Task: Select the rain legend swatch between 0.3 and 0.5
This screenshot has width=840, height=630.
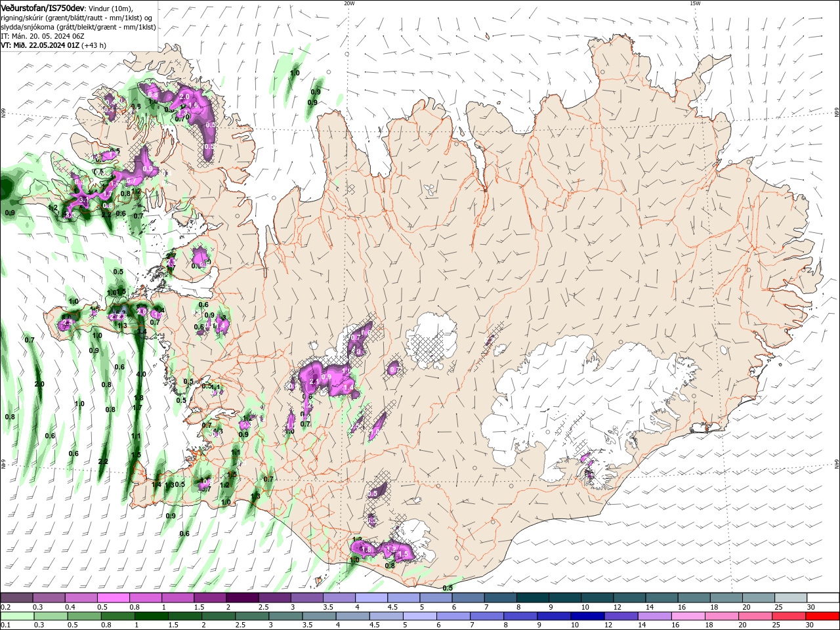Action: pos(51,616)
